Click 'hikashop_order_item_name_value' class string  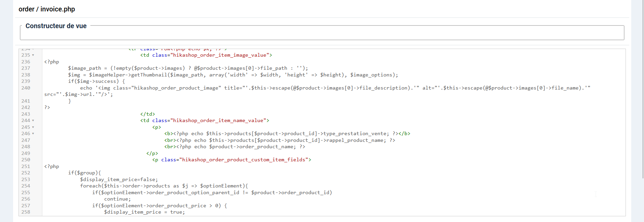[x=219, y=120]
